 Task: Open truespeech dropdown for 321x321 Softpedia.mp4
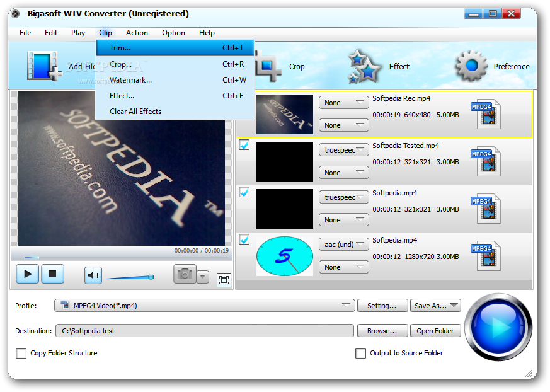[344, 197]
